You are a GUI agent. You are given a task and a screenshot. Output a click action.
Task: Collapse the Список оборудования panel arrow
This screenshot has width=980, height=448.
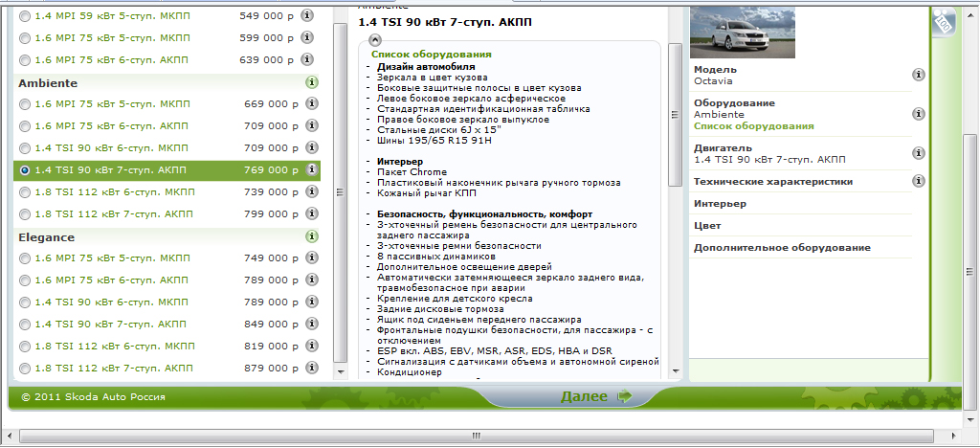point(374,41)
